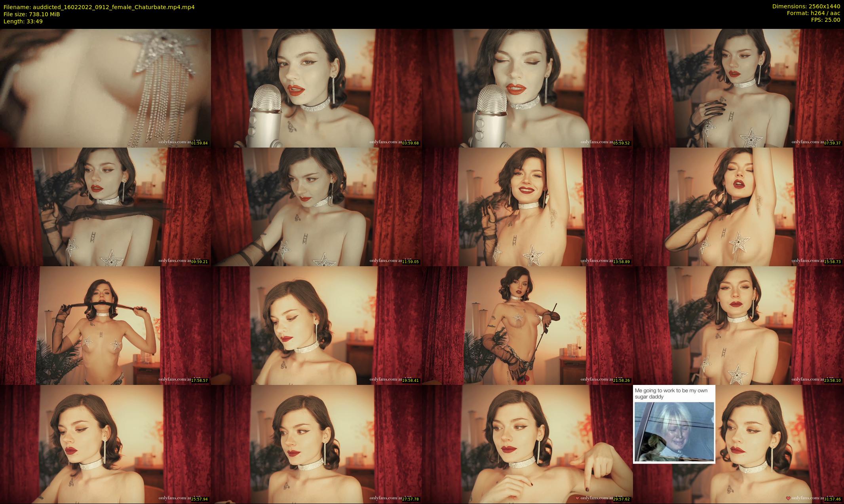
Task: Click the Filename text in the header
Action: click(x=99, y=7)
